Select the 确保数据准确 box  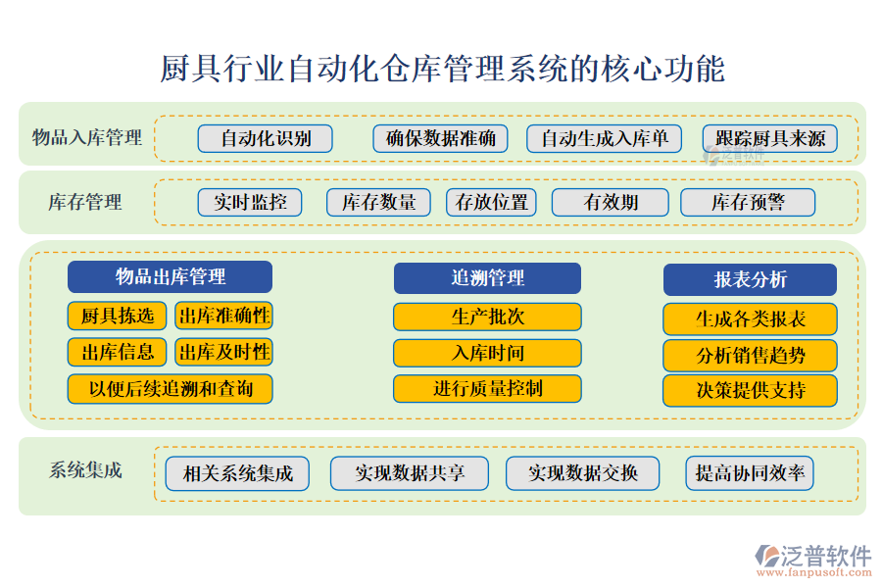click(x=440, y=138)
